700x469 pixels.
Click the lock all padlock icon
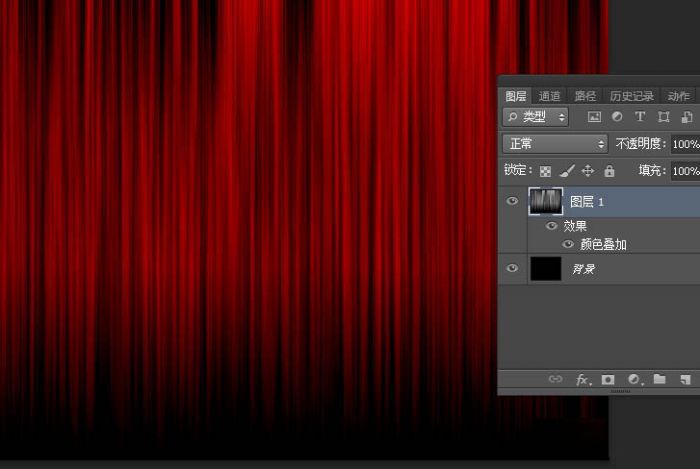609,171
